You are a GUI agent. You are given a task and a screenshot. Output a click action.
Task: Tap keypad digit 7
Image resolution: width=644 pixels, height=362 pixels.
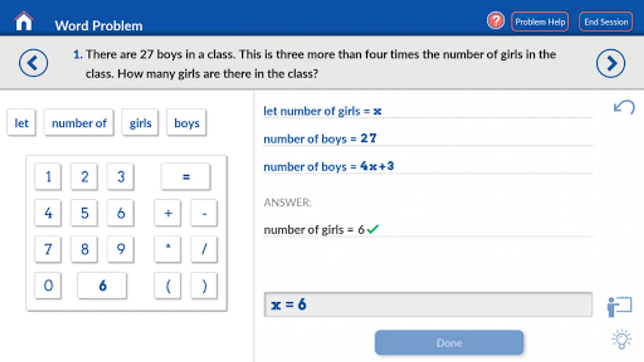coord(48,249)
